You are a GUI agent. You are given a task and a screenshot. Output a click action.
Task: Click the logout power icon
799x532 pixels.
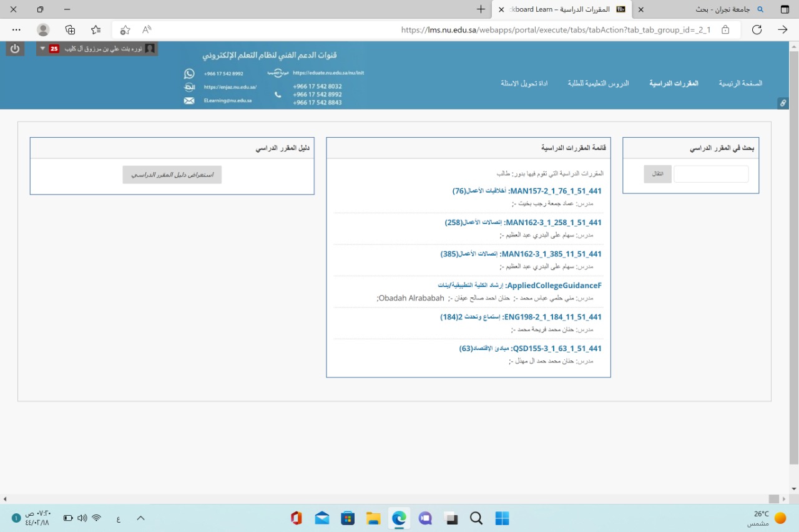tap(15, 49)
